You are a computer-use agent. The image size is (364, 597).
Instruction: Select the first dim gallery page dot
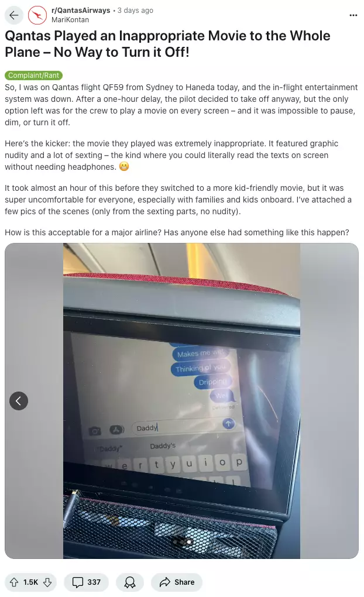[175, 542]
